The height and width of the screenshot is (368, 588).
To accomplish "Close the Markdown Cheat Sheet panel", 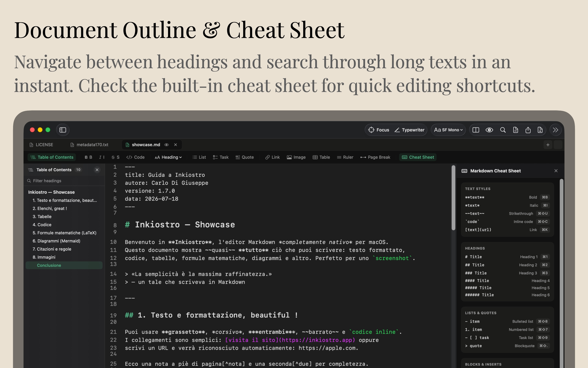I will pos(556,171).
